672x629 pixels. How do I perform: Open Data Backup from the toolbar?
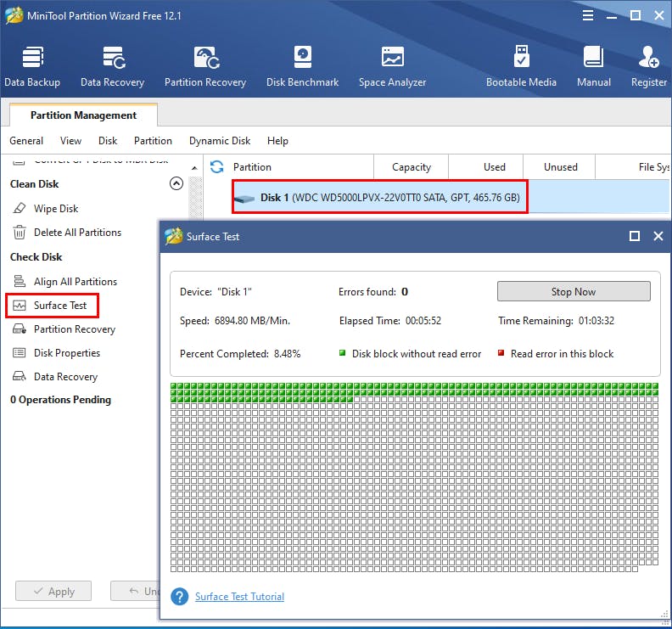click(x=32, y=66)
